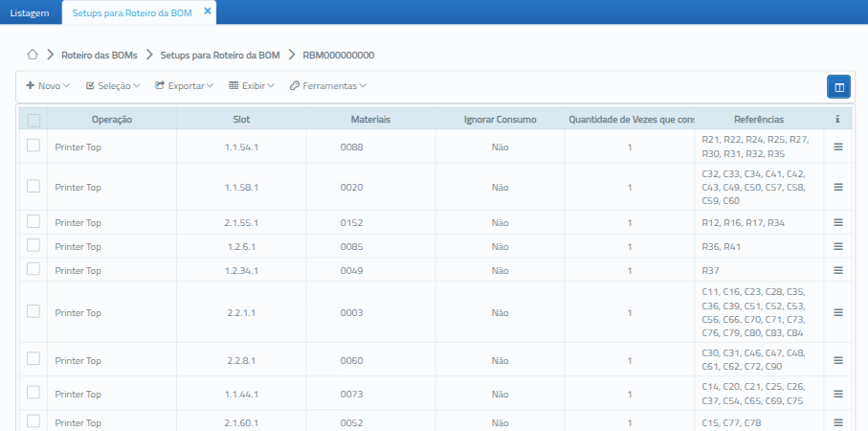Open row menu for slot 2.2.8.1
868x431 pixels.
click(837, 360)
